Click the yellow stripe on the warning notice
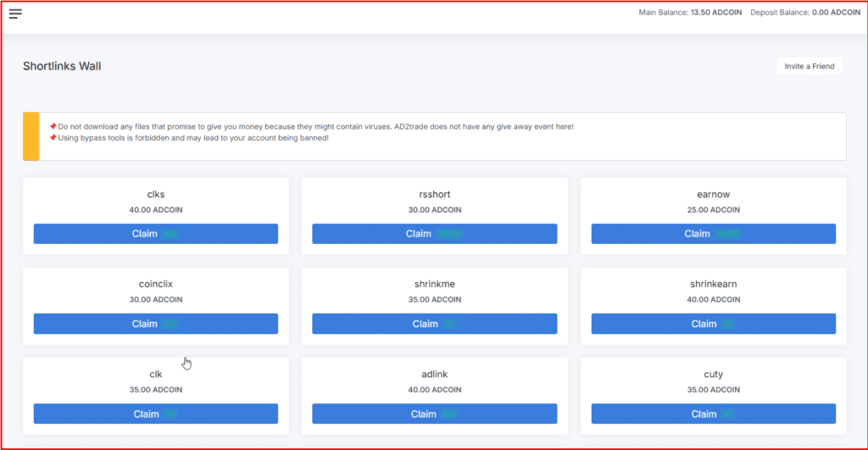 click(31, 136)
